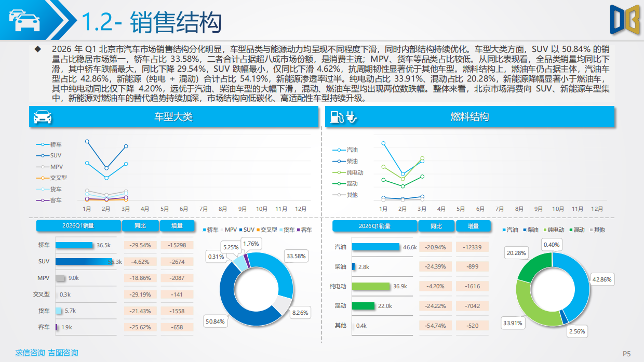Click the 20.28% donut label
The height and width of the screenshot is (362, 644).
pyautogui.click(x=516, y=253)
